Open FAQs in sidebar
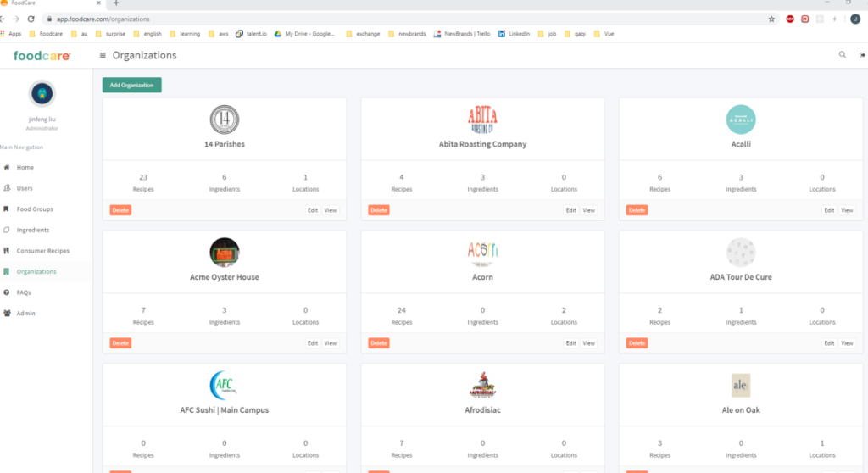This screenshot has height=473, width=868. [x=23, y=292]
